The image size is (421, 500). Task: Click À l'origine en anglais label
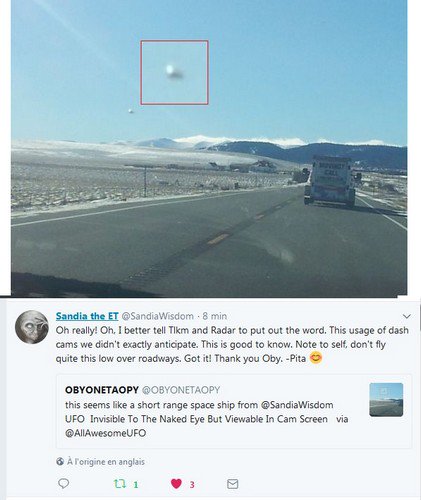pos(106,462)
